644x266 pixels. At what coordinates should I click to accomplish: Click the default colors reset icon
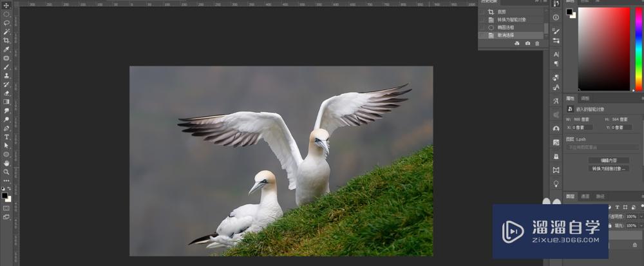(x=3, y=189)
